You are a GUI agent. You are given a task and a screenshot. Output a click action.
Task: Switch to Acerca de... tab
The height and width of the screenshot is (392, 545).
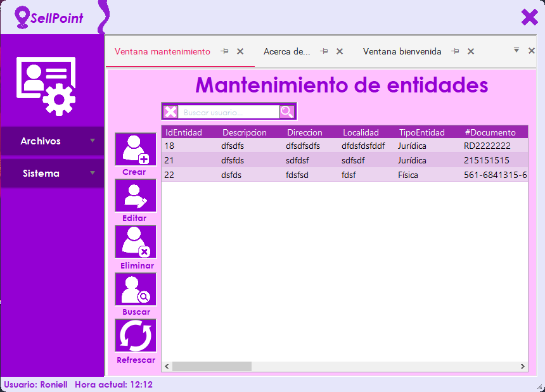[286, 51]
